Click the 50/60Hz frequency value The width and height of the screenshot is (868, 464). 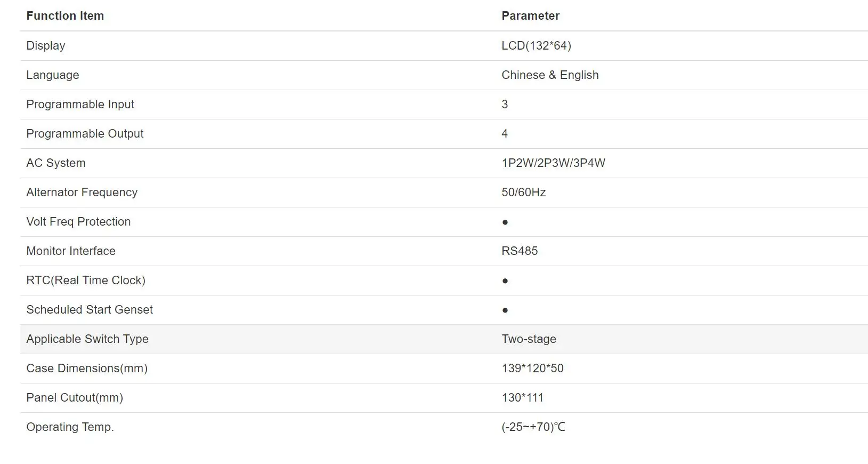pyautogui.click(x=523, y=193)
